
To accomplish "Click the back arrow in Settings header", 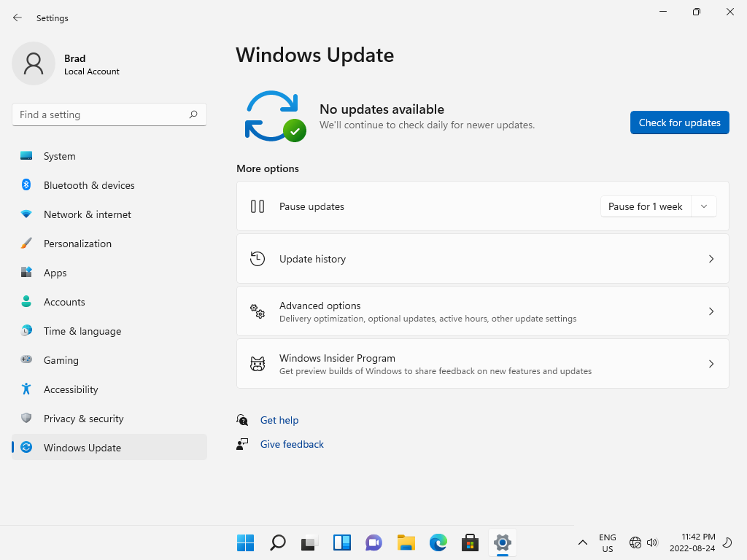I will coord(18,17).
